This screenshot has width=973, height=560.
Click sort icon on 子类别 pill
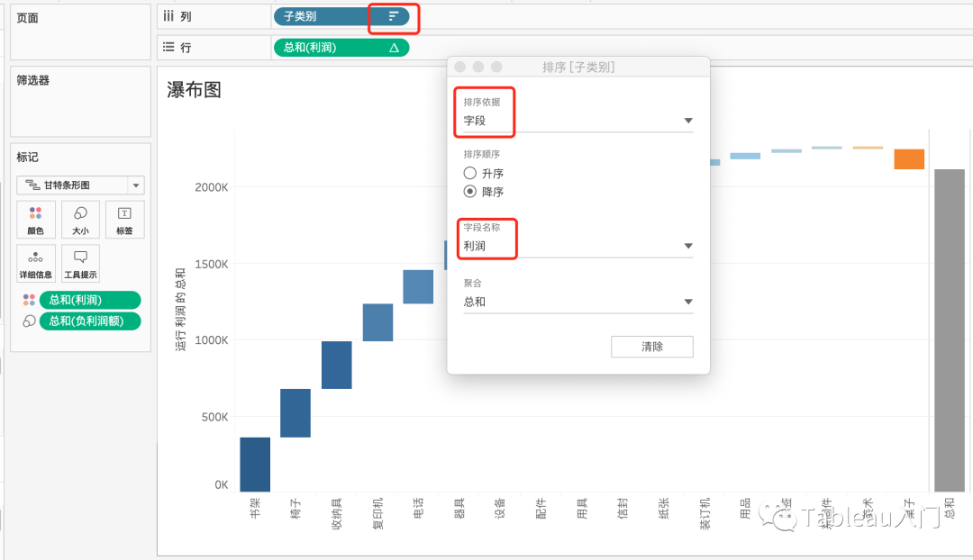pyautogui.click(x=394, y=16)
